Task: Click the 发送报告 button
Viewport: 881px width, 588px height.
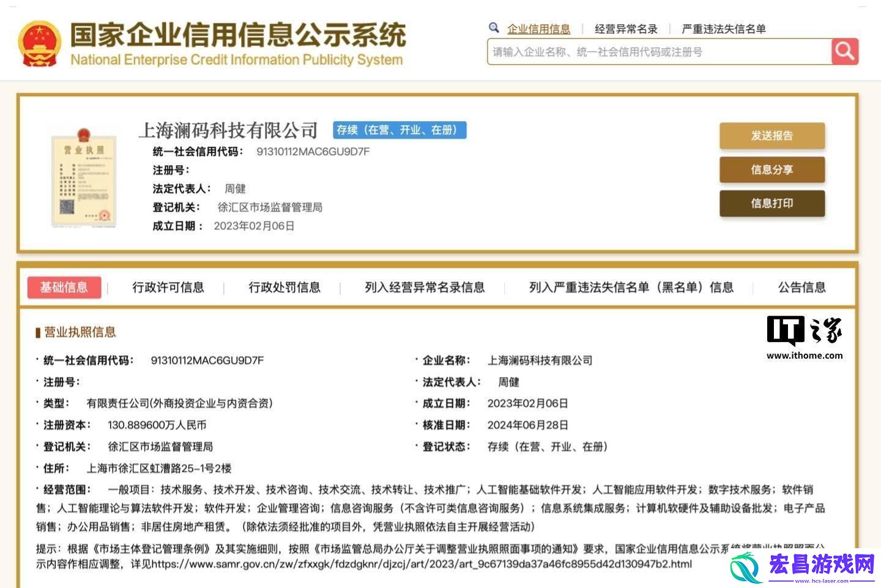Action: pos(772,136)
